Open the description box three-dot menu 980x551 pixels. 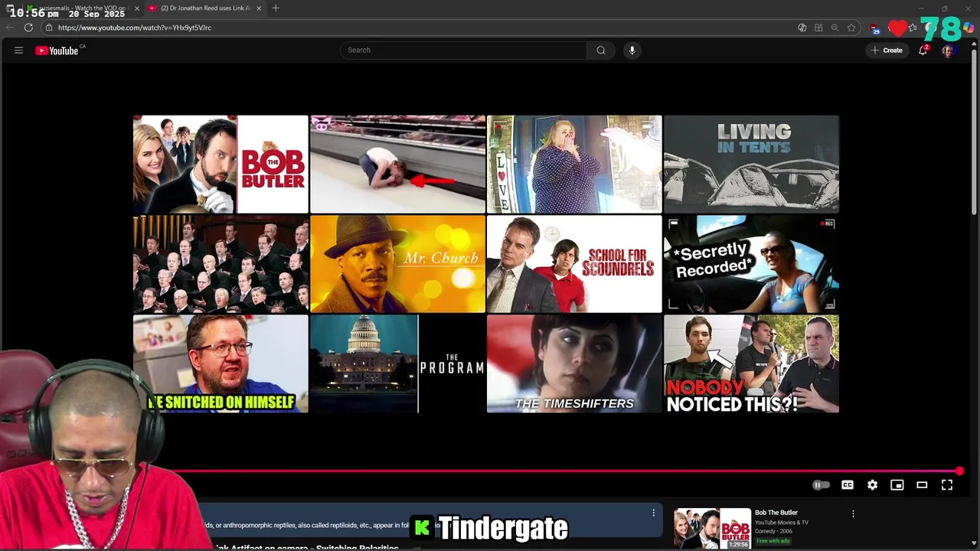pyautogui.click(x=653, y=513)
